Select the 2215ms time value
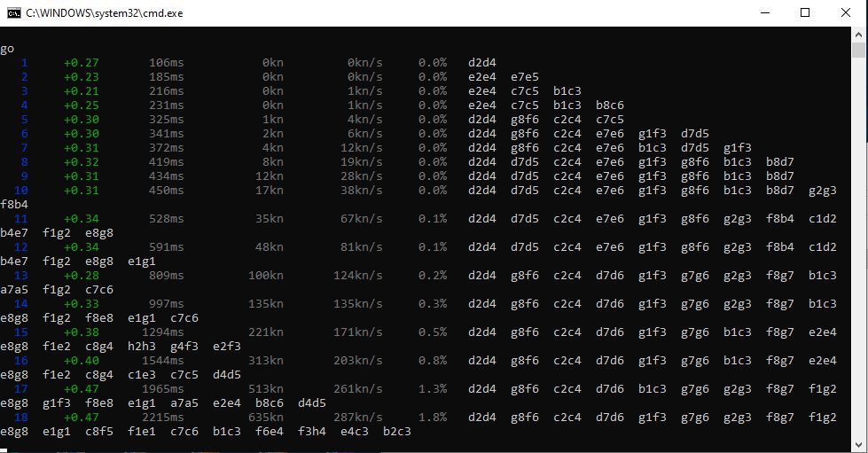 (x=163, y=417)
